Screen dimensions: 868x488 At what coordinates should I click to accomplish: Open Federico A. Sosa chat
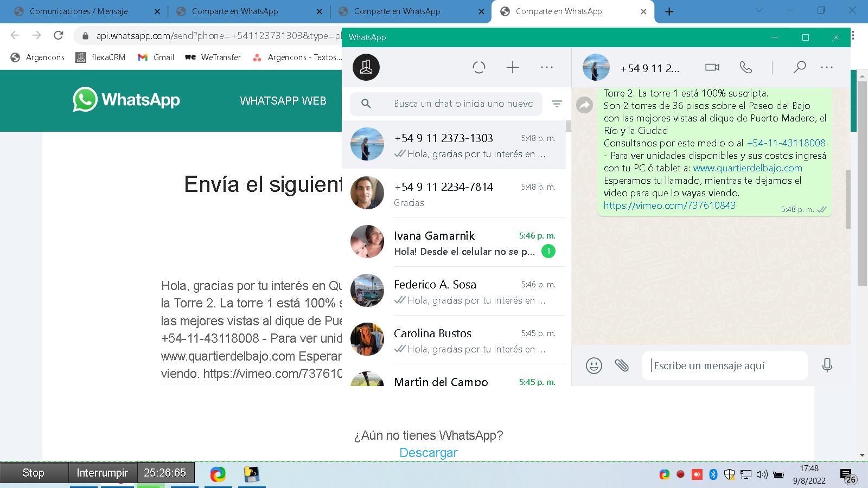(x=454, y=291)
